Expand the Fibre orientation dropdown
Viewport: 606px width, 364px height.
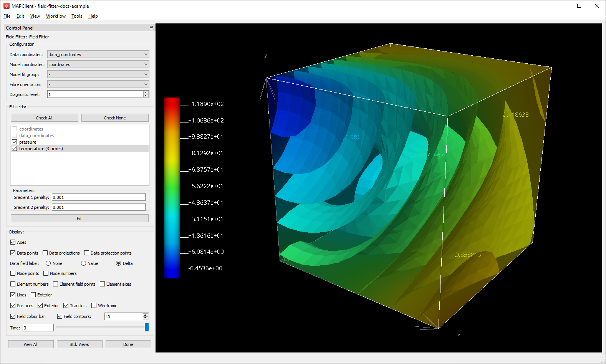point(98,84)
